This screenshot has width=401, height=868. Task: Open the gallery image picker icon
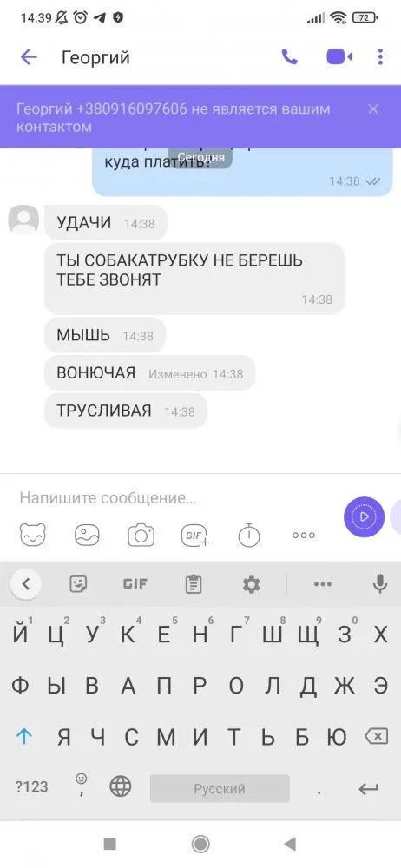[87, 536]
